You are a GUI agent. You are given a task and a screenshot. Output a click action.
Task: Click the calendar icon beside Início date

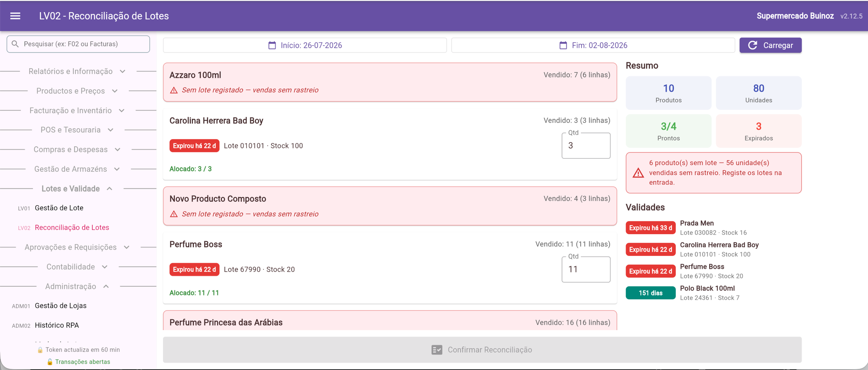272,45
